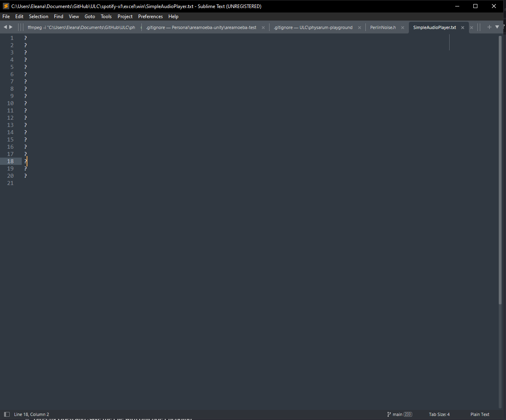Click the next tab right arrow
Image resolution: width=506 pixels, height=420 pixels.
(x=11, y=27)
